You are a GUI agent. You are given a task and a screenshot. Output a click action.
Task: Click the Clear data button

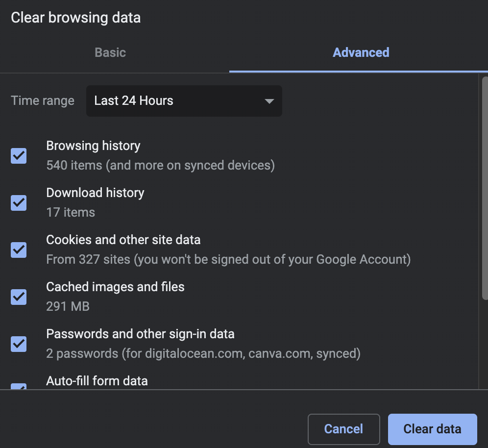[432, 429]
